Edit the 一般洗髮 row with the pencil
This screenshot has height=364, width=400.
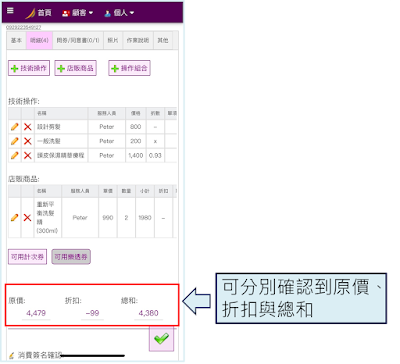[15, 141]
